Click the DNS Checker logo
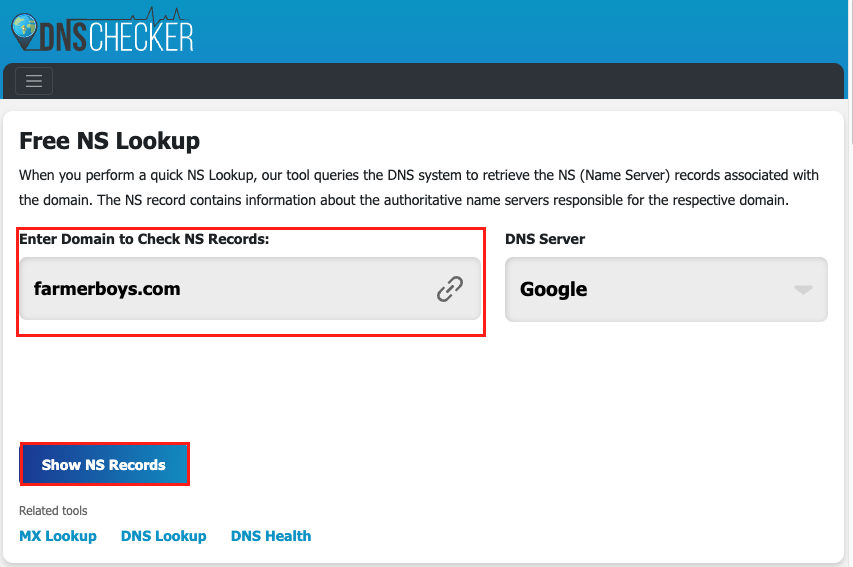Screen dimensions: 853x567 point(102,31)
